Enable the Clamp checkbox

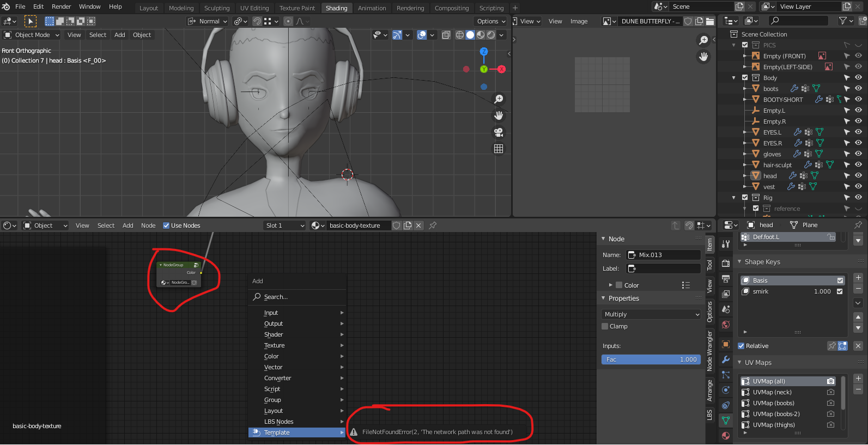(x=605, y=326)
